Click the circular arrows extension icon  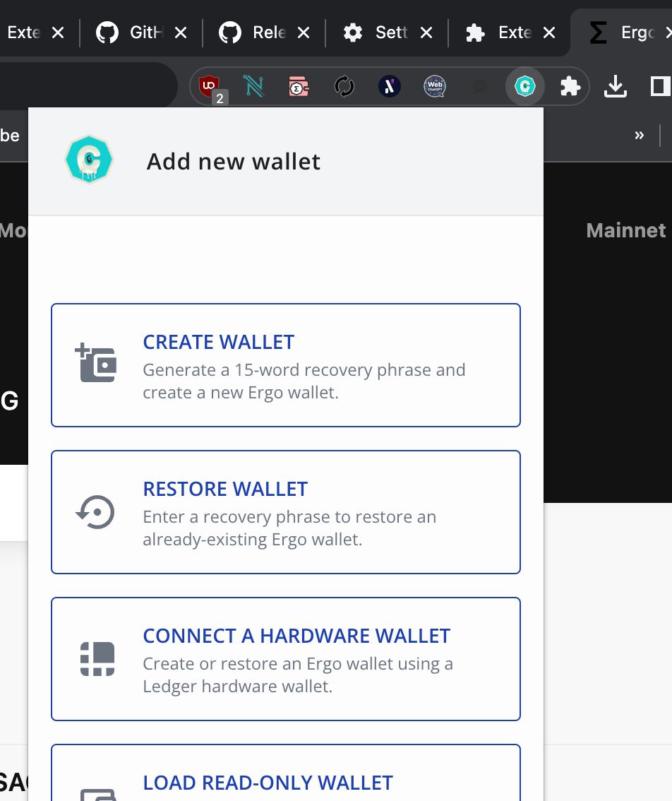(x=344, y=86)
